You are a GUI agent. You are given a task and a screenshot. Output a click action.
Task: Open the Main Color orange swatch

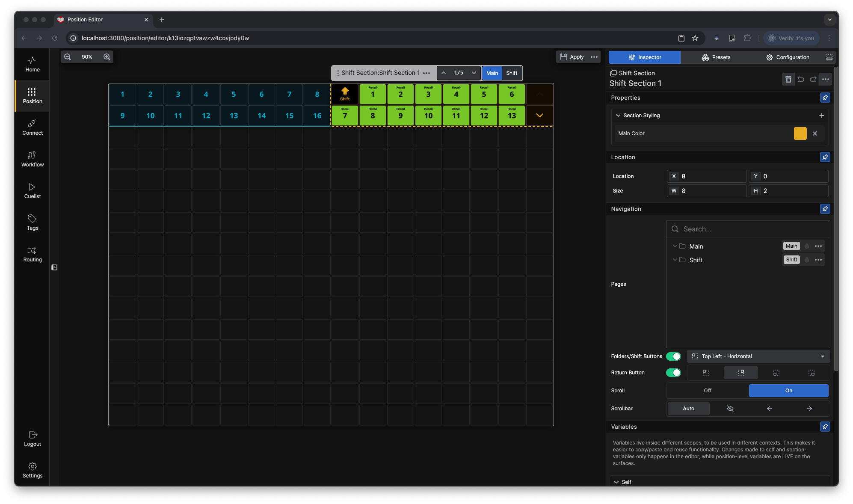[800, 133]
